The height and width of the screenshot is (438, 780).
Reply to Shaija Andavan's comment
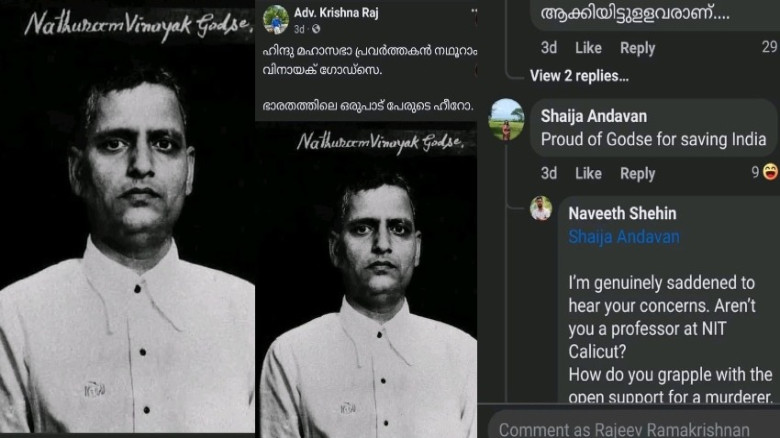coord(637,173)
